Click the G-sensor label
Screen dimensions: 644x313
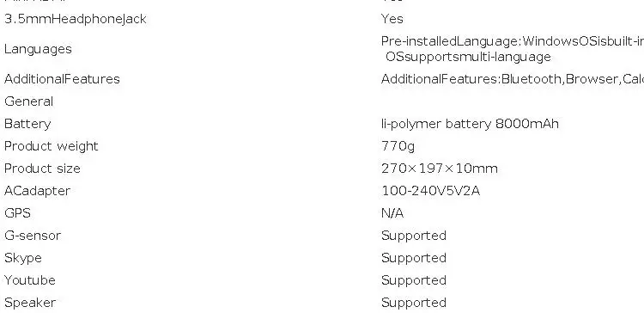[x=33, y=236]
